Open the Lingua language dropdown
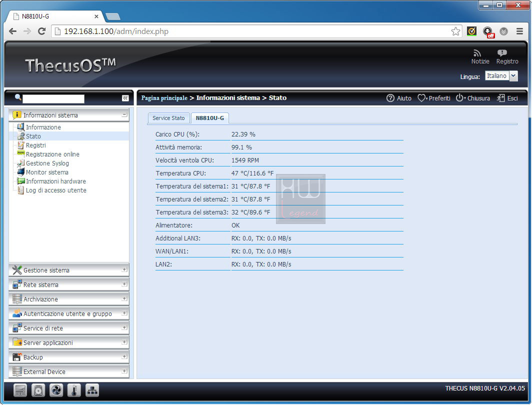 click(501, 76)
